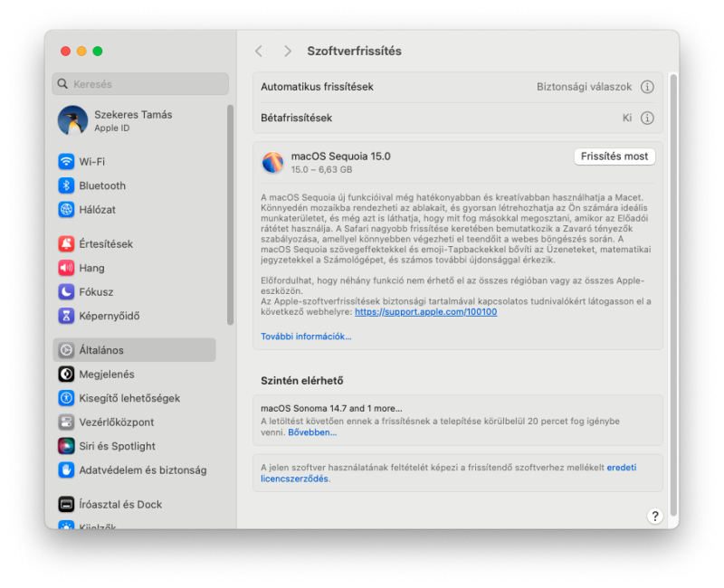Open the help question mark button
Viewport: 724px width, 588px height.
click(654, 516)
